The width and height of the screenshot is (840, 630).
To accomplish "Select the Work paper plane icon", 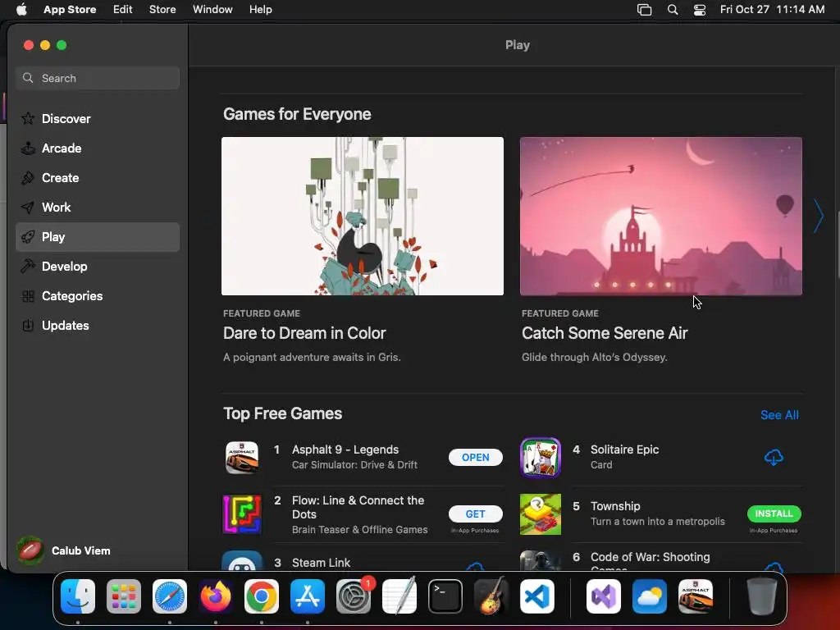I will pos(28,208).
